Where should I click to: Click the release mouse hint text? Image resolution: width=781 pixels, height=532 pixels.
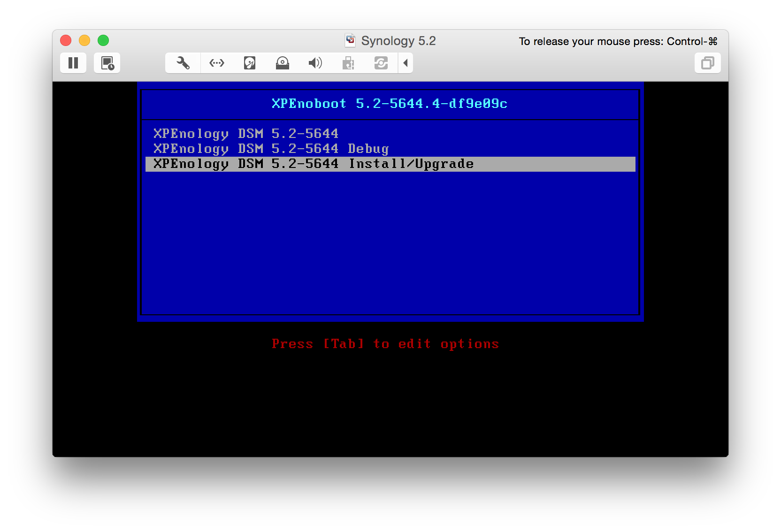(618, 41)
